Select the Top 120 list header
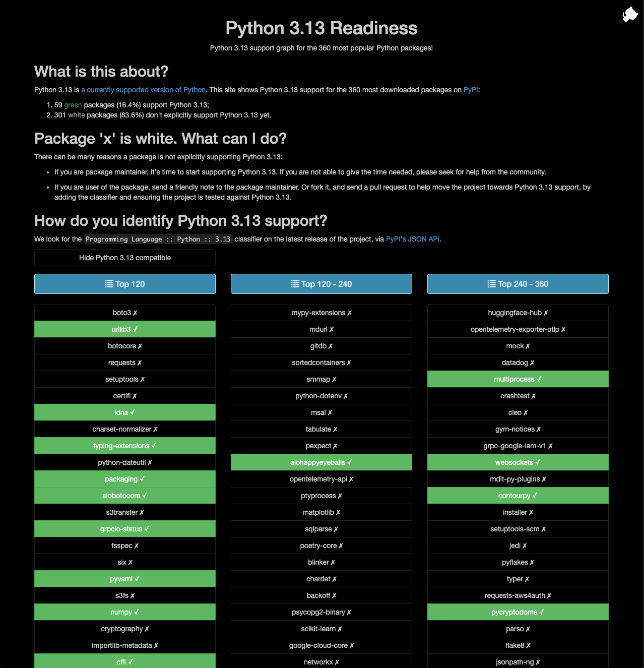This screenshot has height=668, width=644. pyautogui.click(x=125, y=284)
